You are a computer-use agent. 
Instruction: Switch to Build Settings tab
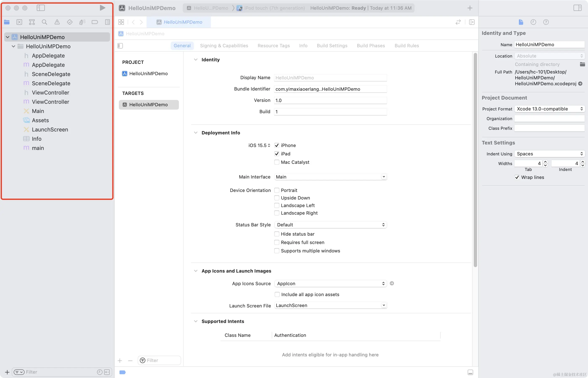coord(332,46)
